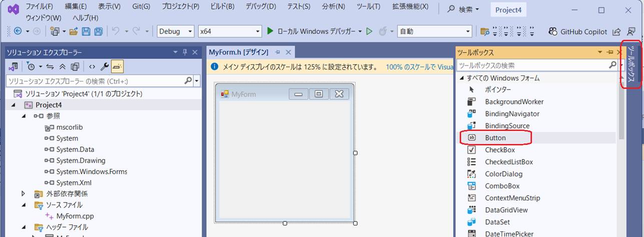Click the solution and folder view switch icon
The image size is (644, 237).
tap(13, 66)
